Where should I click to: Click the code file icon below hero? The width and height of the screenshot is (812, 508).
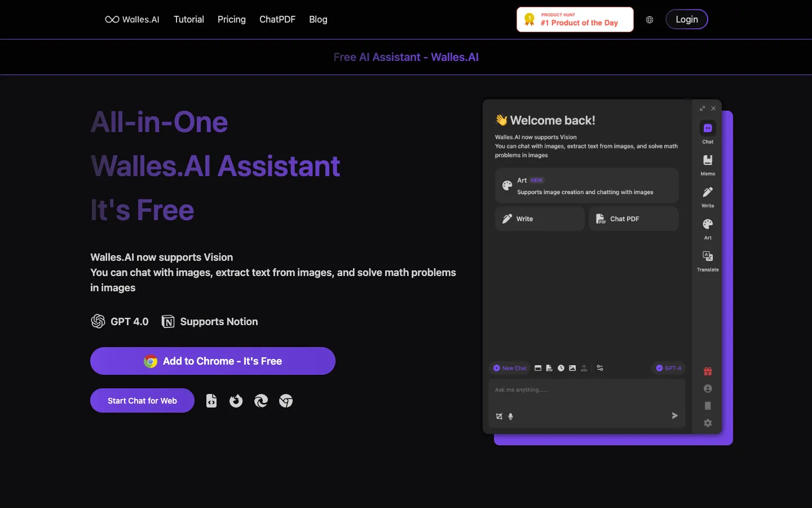coord(211,401)
